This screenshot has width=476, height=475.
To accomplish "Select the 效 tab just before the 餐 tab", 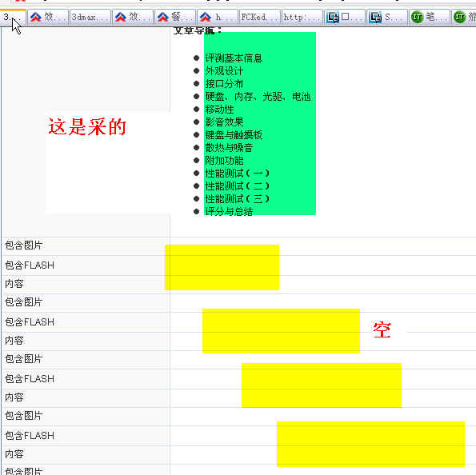I will [x=132, y=17].
